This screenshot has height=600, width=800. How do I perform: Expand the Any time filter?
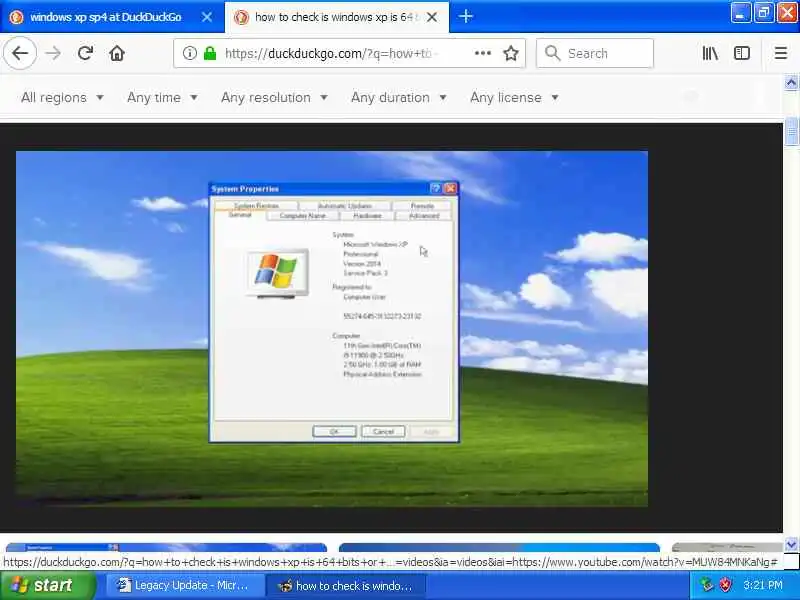tap(162, 97)
